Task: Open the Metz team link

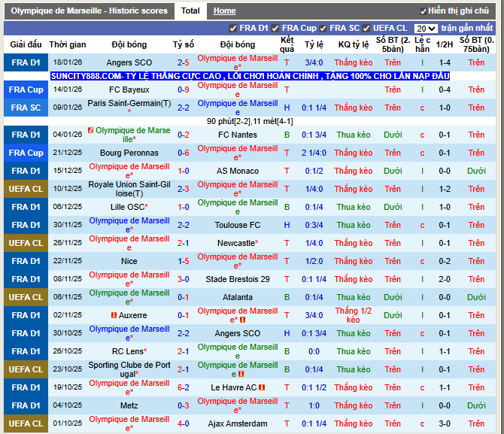Action: (x=129, y=405)
